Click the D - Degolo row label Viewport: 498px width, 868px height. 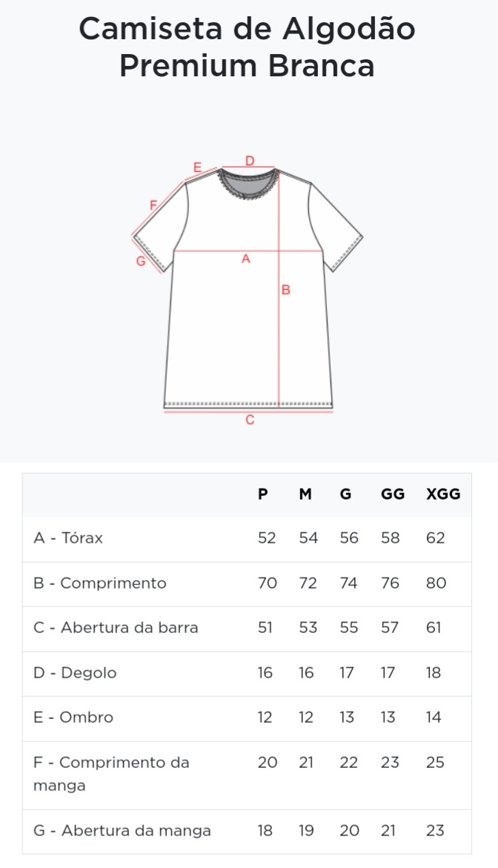(76, 672)
